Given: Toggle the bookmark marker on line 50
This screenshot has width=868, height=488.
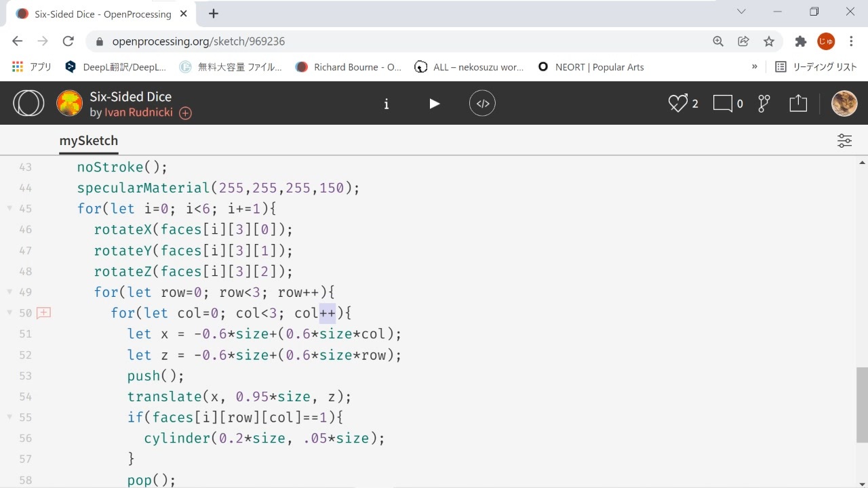Looking at the screenshot, I should click(x=43, y=312).
